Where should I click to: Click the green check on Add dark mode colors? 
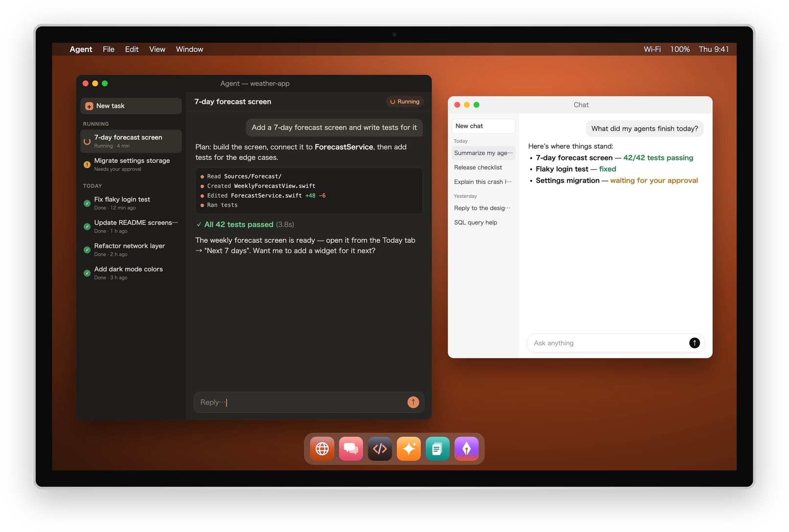tap(87, 273)
